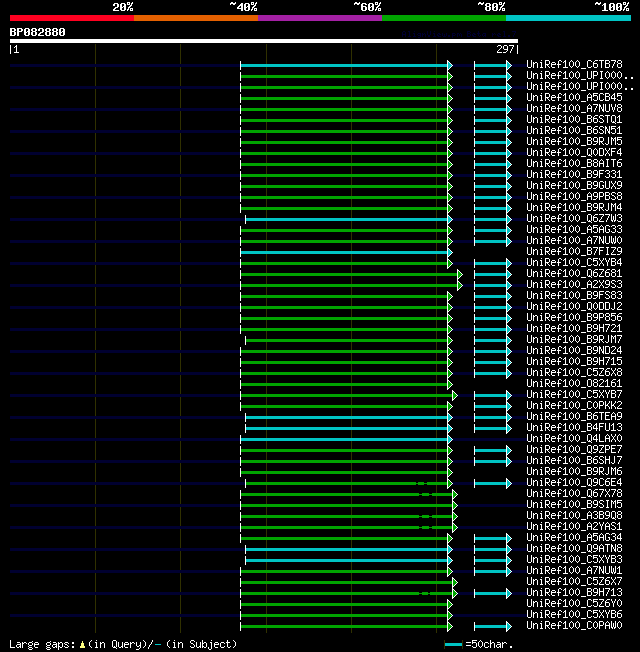This screenshot has height=652, width=640.
Task: Click the UniRef100_O82161 label
Action: coord(574,383)
